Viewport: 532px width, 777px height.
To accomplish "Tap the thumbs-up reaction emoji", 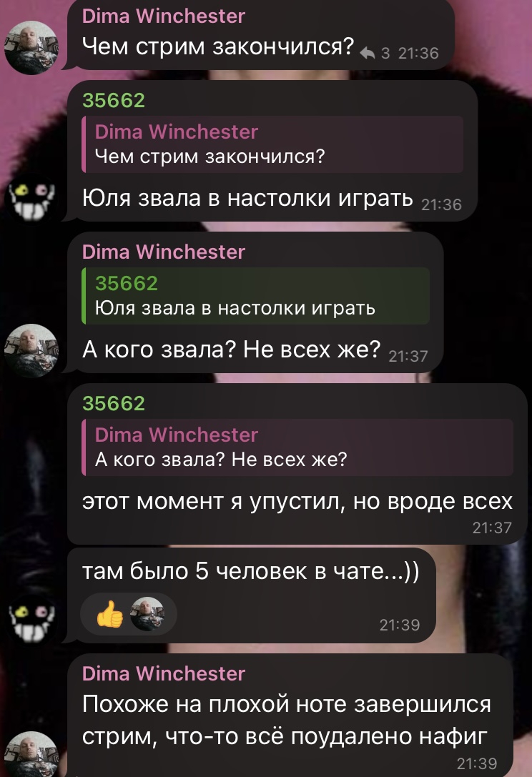I will [x=109, y=615].
